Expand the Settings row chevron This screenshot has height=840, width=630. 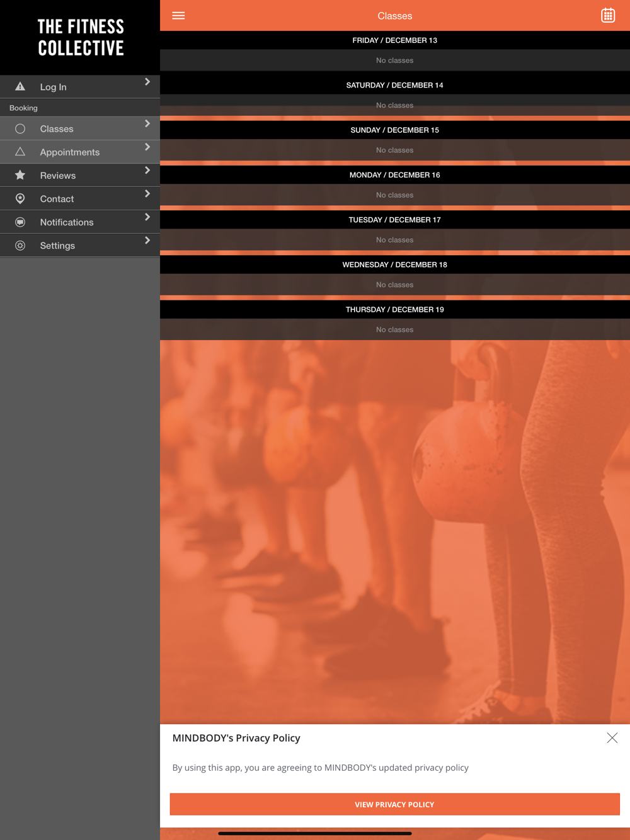pos(147,241)
